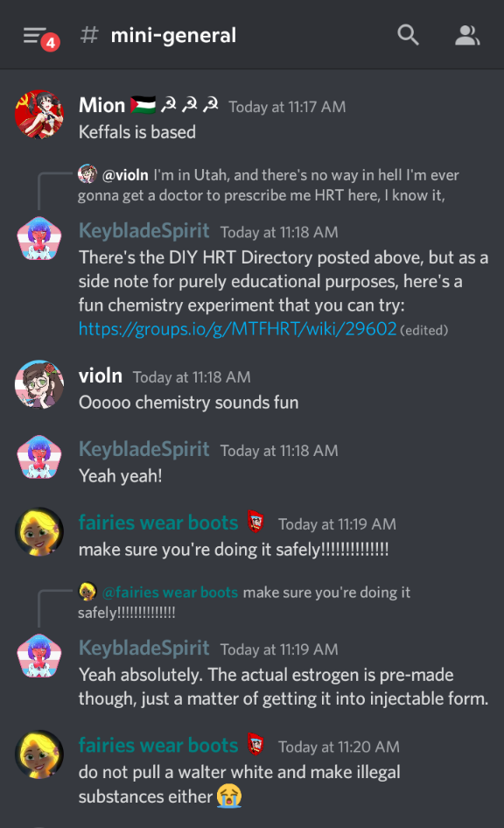Open Mion's avatar profile
The image size is (504, 828).
point(39,115)
